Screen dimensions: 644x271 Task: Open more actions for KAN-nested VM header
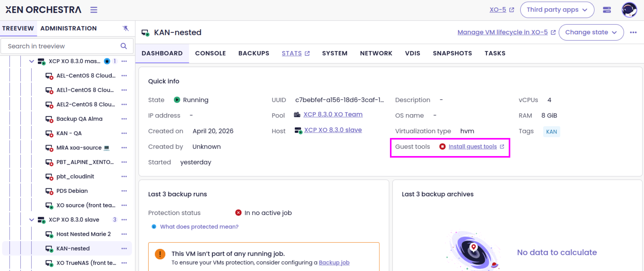(633, 32)
